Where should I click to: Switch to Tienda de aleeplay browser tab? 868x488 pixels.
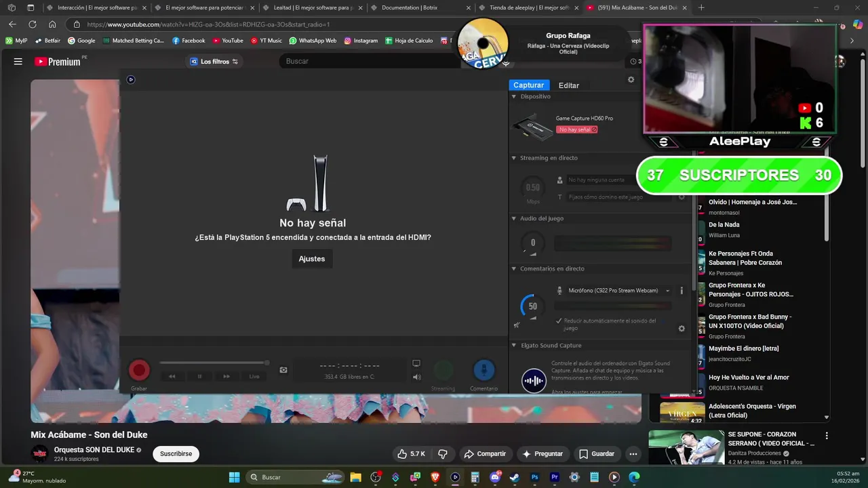(x=529, y=7)
